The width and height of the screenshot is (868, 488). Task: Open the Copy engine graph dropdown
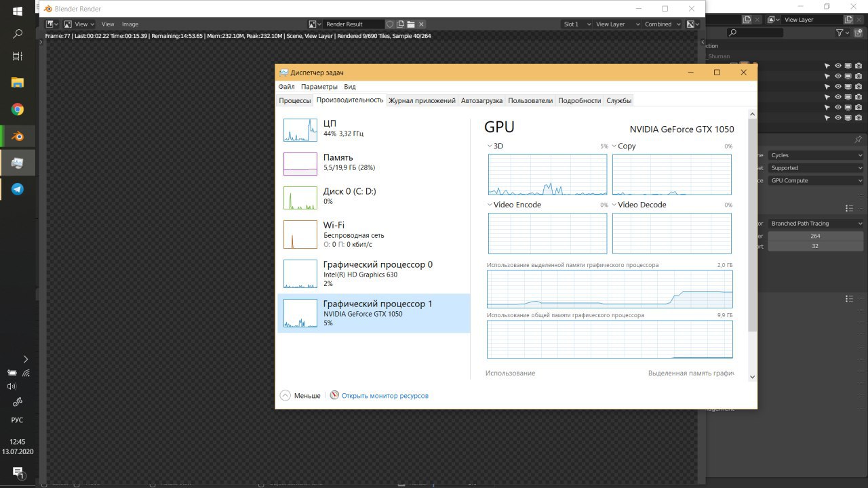[x=624, y=146]
